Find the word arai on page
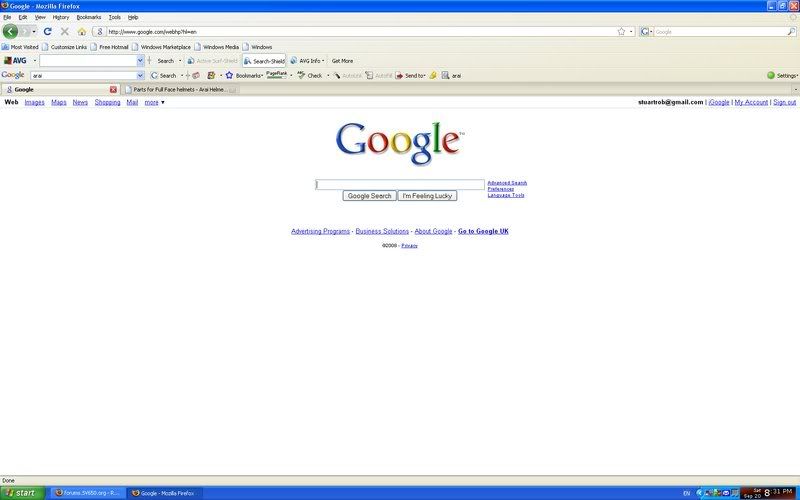Screen dimensions: 800x500 pyautogui.click(x=451, y=76)
